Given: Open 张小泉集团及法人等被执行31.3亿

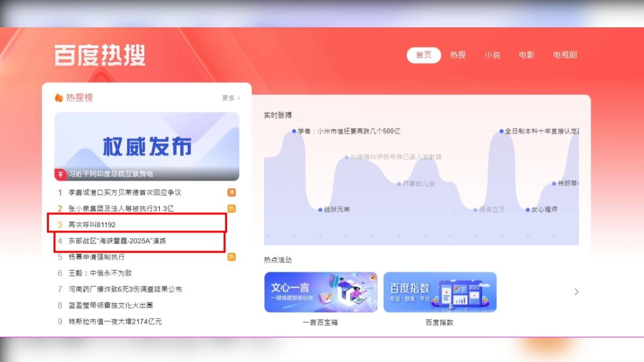Looking at the screenshot, I should pyautogui.click(x=121, y=209).
